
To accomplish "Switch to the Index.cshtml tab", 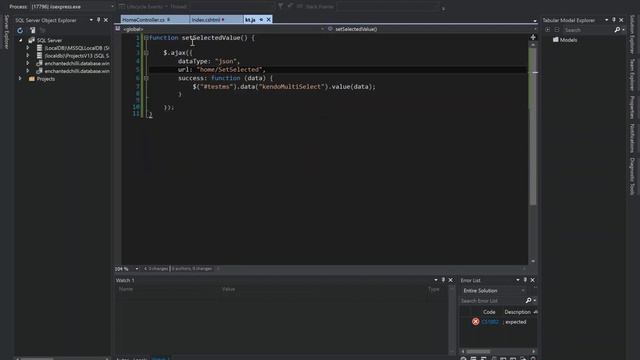I will [206, 20].
